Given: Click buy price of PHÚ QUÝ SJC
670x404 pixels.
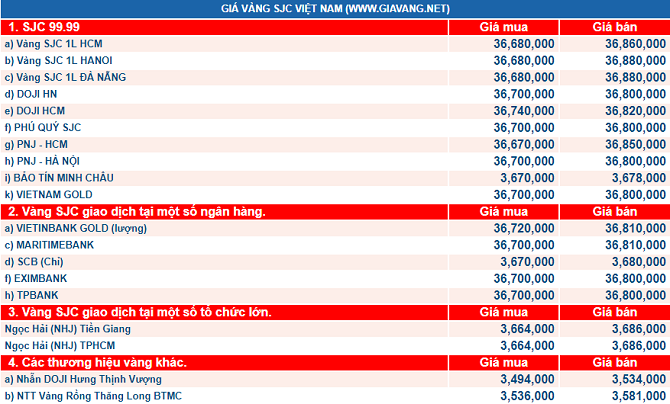Looking at the screenshot, I should [x=524, y=127].
